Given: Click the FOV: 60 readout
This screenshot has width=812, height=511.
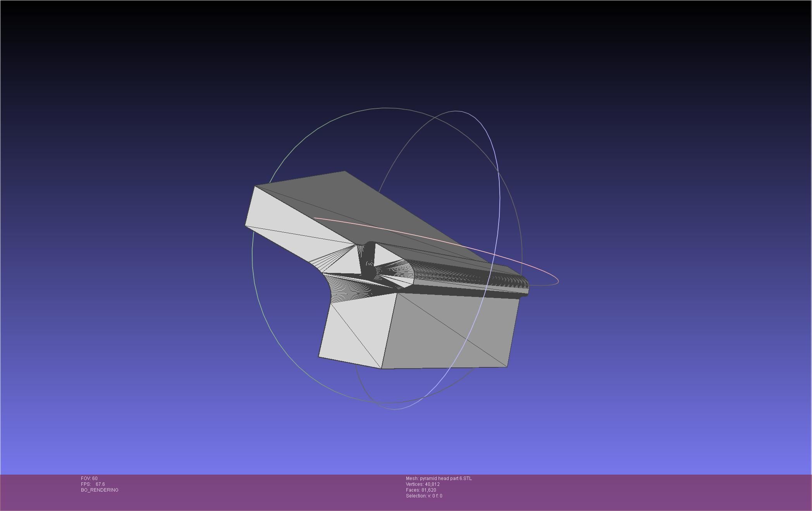Looking at the screenshot, I should click(89, 478).
